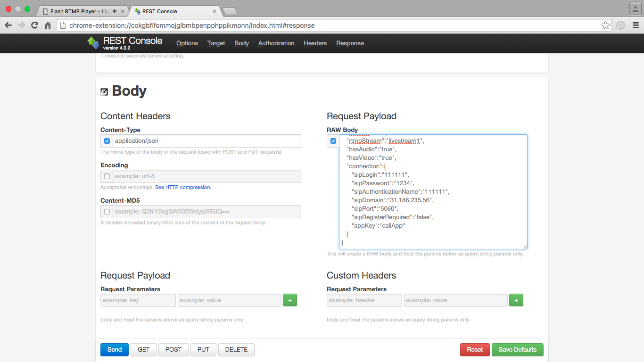Click the red Reset button

click(475, 350)
